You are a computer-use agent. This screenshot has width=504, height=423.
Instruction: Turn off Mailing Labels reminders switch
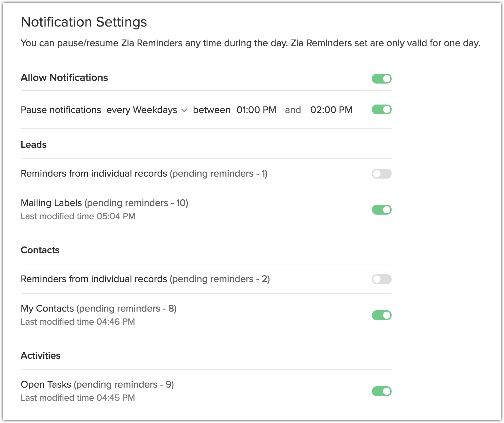(x=381, y=210)
